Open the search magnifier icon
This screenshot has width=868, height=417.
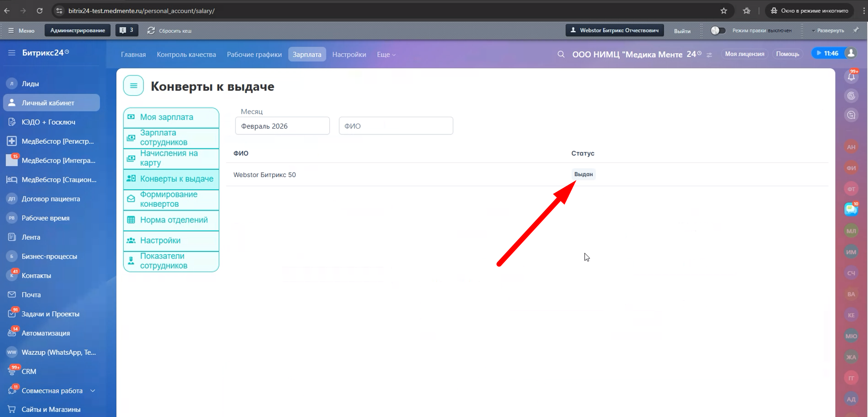[561, 54]
